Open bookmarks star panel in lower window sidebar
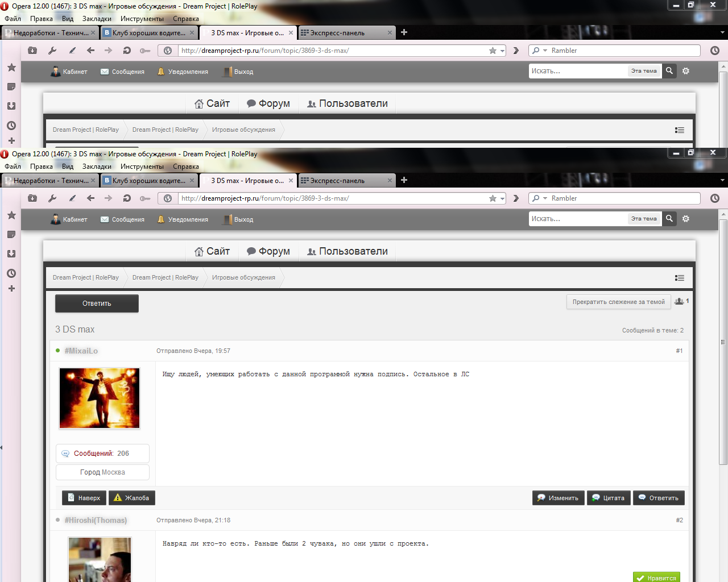Viewport: 728px width, 582px height. [11, 215]
